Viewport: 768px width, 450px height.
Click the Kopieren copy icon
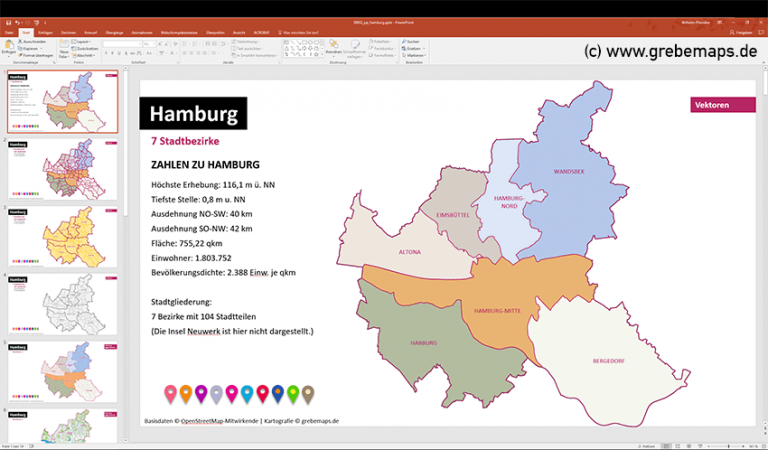tap(20, 48)
